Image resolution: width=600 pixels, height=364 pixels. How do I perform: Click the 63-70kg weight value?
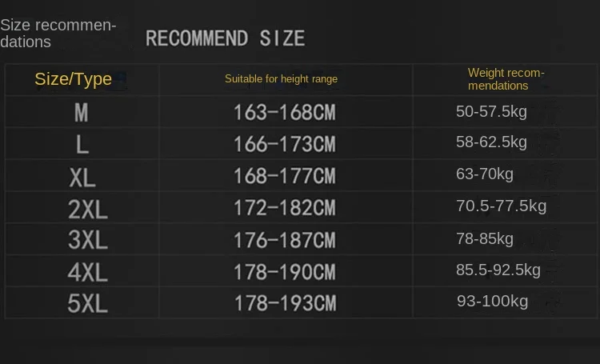pyautogui.click(x=485, y=174)
